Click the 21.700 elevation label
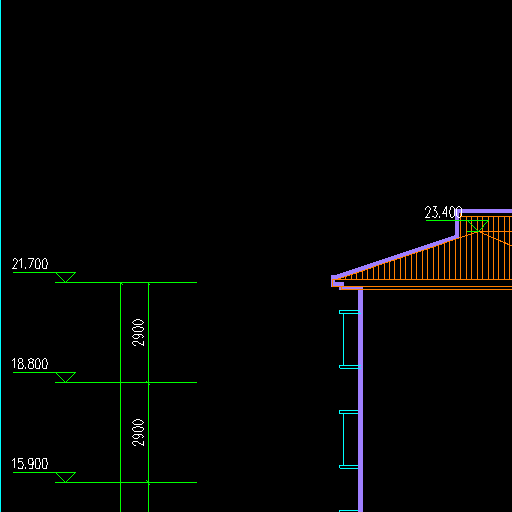Image resolution: width=512 pixels, height=512 pixels. pyautogui.click(x=30, y=264)
